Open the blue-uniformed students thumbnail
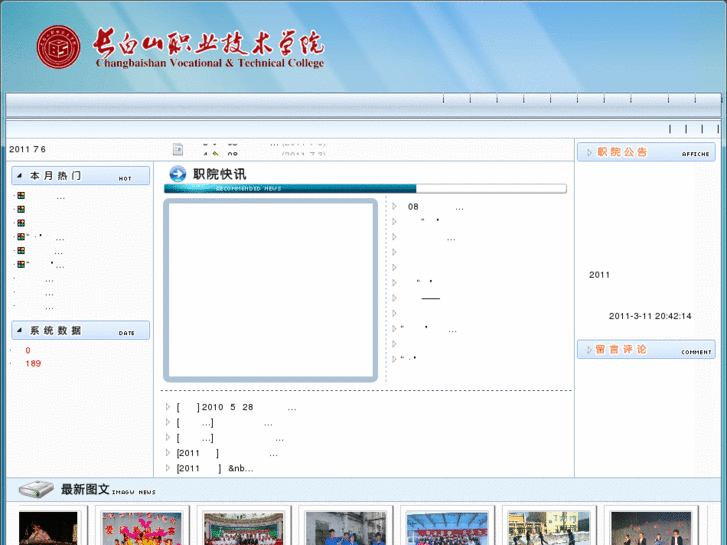 click(345, 529)
